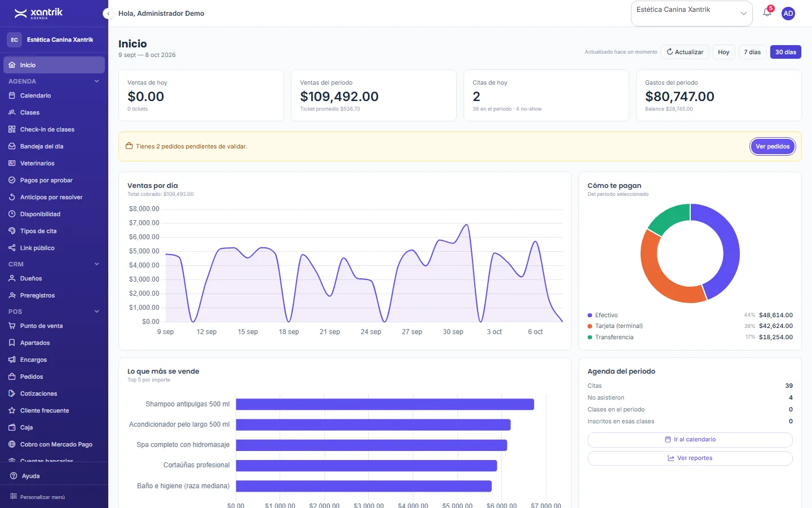812x508 pixels.
Task: Collapse the sidebar with the arrow button
Action: pyautogui.click(x=108, y=14)
